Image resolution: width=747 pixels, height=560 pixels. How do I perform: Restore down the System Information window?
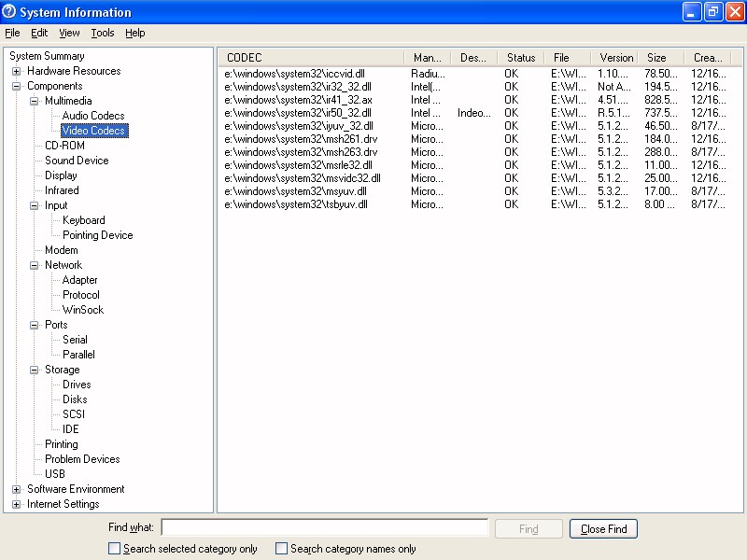click(713, 12)
